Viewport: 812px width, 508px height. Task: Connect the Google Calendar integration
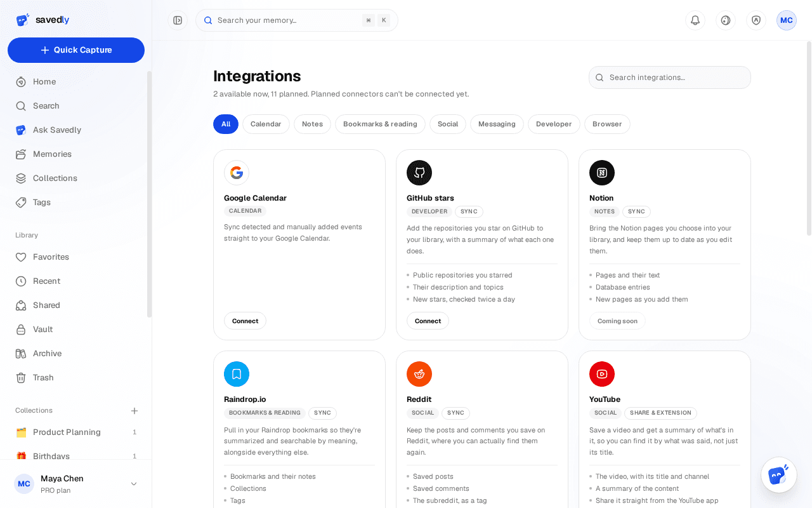point(245,321)
